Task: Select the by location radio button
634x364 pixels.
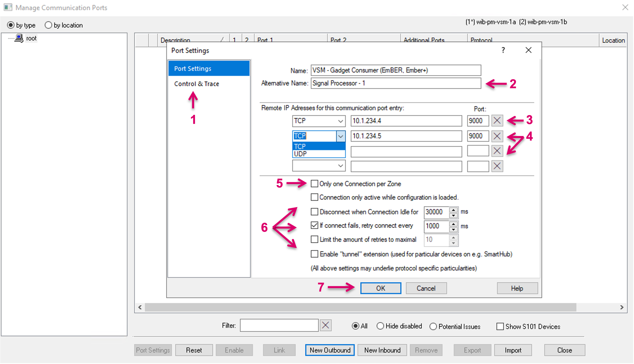Action: click(48, 25)
